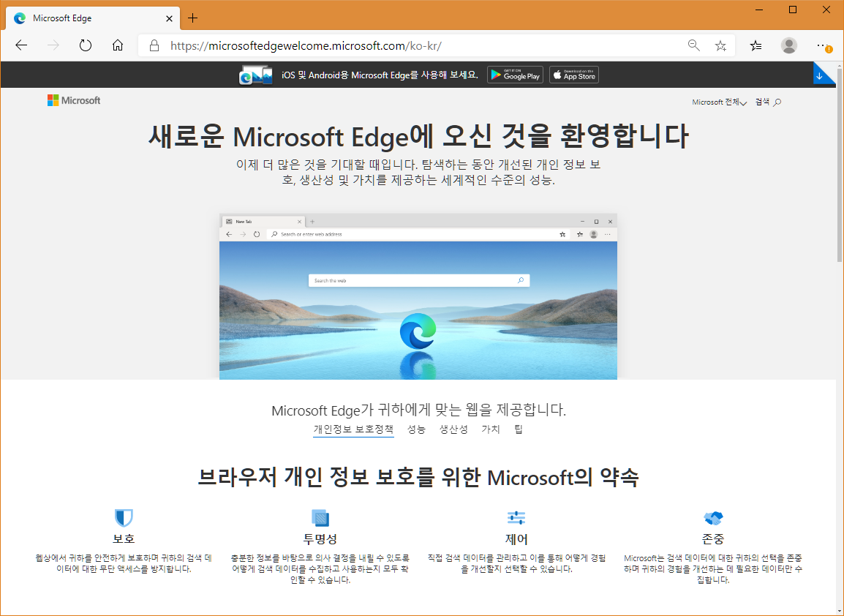Click the 보호 heading
Screen dimensions: 844x616
[x=124, y=539]
